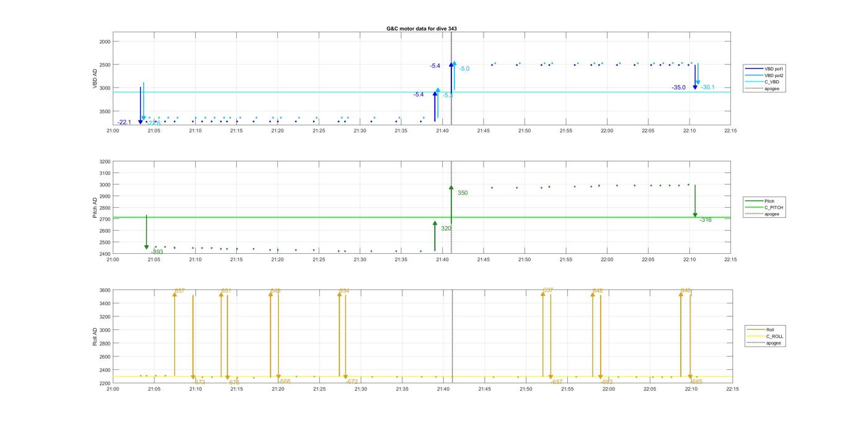This screenshot has width=868, height=430.
Task: Click the '-30.1' VBD data label
Action: [707, 87]
